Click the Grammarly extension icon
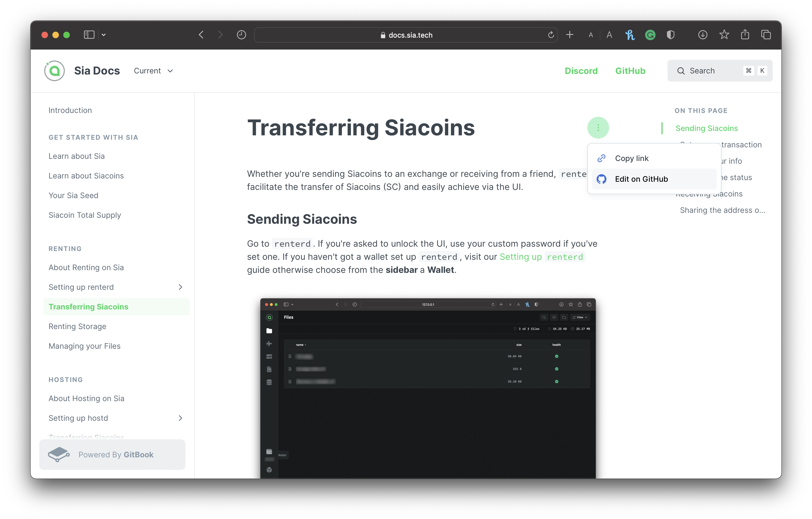This screenshot has height=519, width=812. coord(650,35)
